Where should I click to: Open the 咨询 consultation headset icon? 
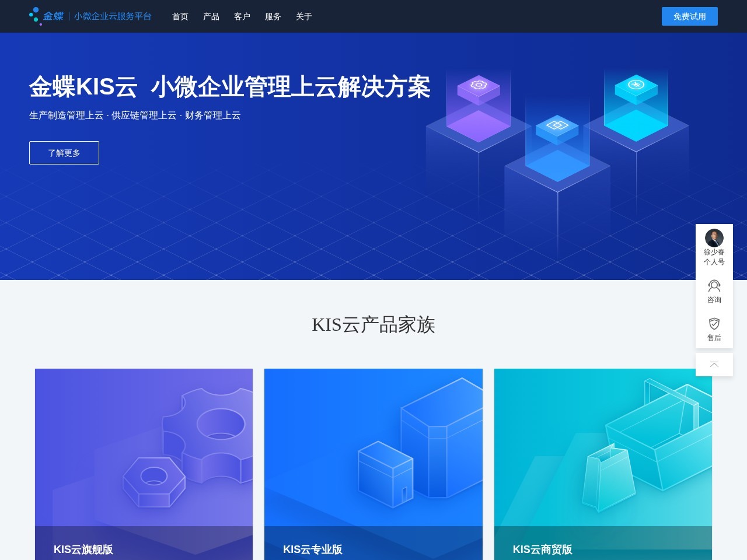[x=714, y=286]
